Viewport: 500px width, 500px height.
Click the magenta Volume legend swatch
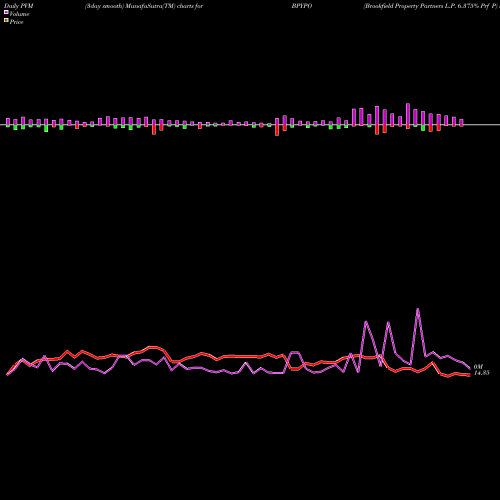coord(6,12)
